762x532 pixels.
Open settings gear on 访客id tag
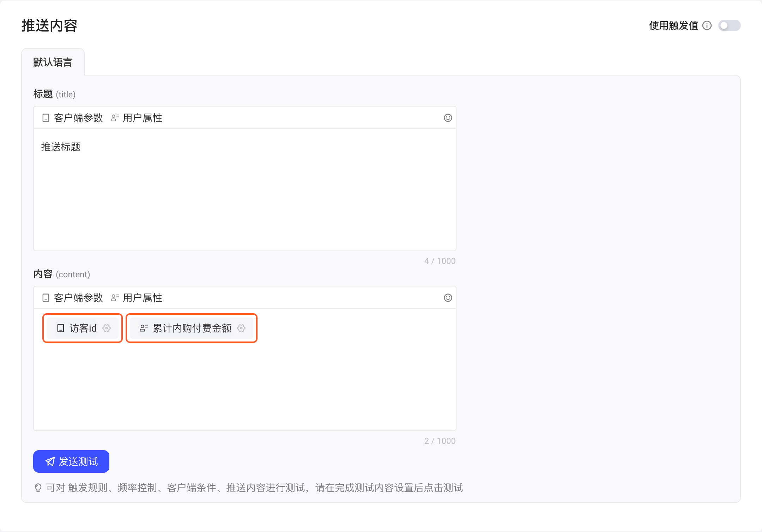coord(107,328)
